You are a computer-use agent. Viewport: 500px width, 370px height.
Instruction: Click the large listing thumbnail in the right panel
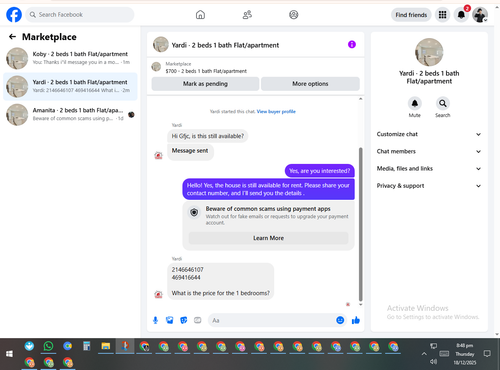(x=429, y=52)
